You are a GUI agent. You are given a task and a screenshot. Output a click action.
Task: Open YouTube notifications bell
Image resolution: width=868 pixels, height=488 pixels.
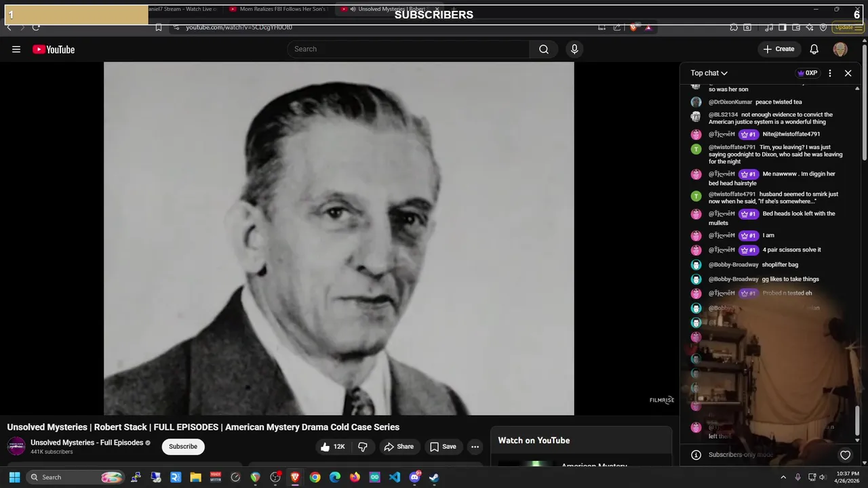tap(814, 49)
